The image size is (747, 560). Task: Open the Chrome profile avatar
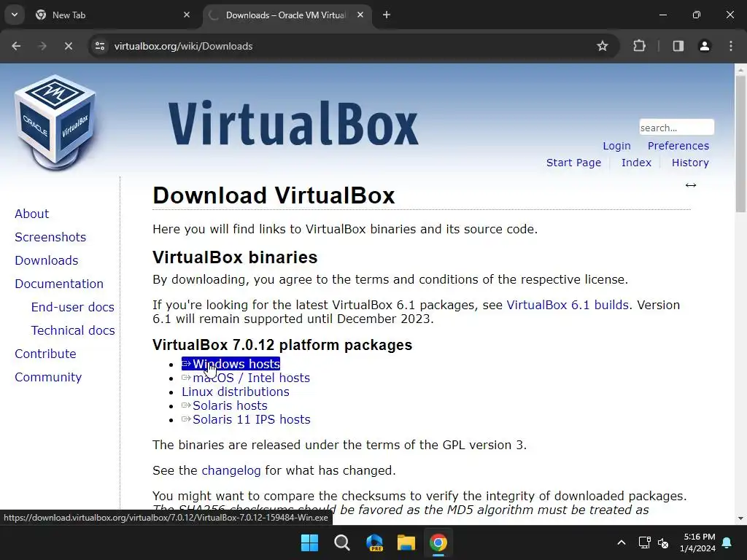click(704, 46)
